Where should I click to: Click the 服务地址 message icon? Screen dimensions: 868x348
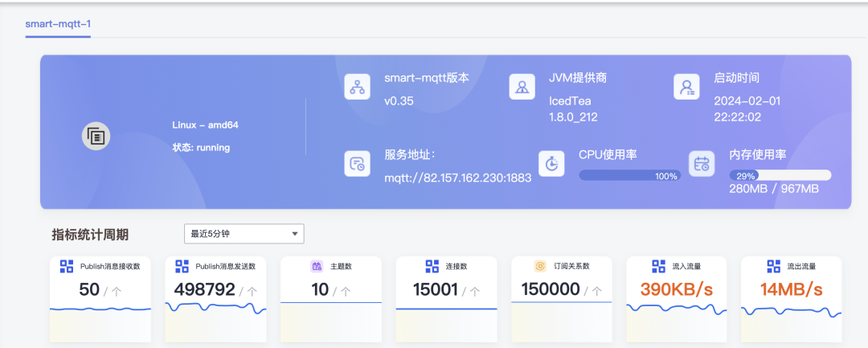pos(357,164)
